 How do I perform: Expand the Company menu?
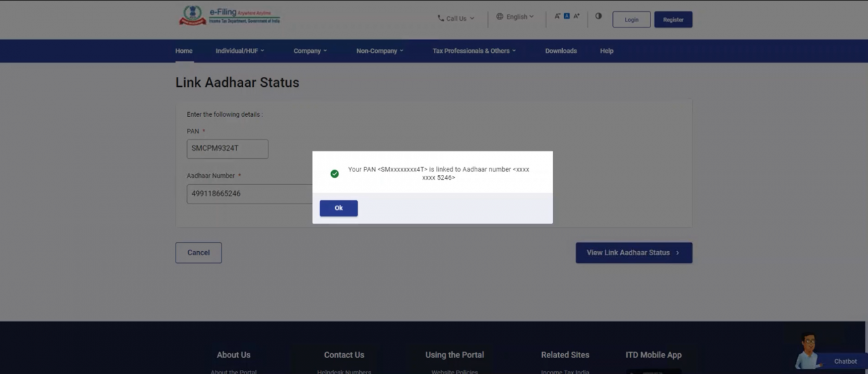coord(310,51)
